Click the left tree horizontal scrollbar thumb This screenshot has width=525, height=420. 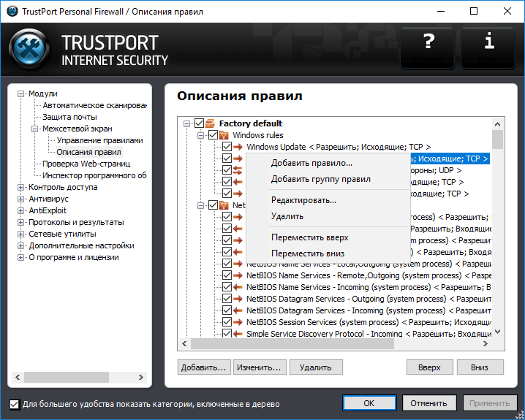[x=67, y=378]
